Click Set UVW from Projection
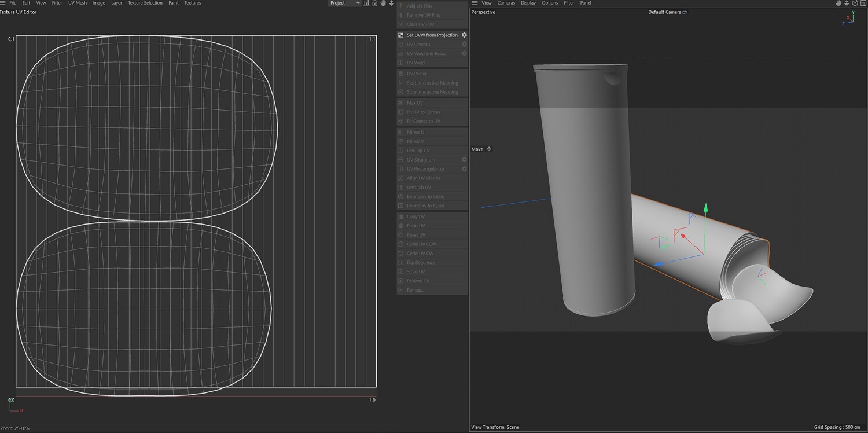This screenshot has height=433, width=868. [432, 35]
